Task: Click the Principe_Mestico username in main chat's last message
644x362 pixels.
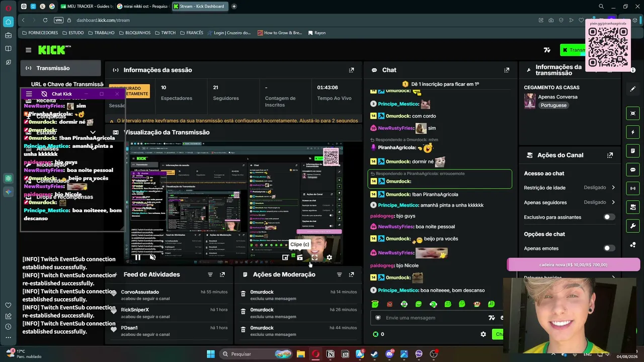Action: [x=398, y=291]
